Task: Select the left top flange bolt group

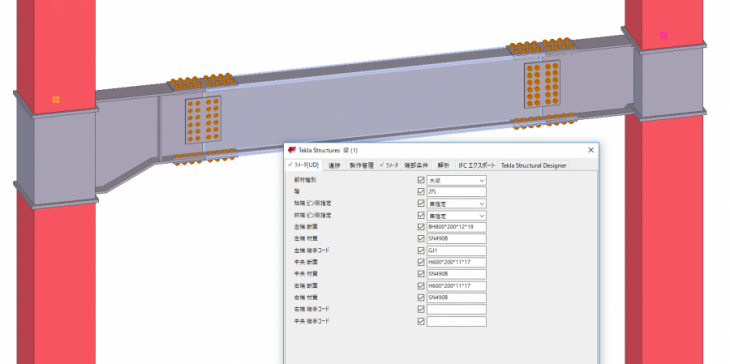Action: tap(203, 81)
